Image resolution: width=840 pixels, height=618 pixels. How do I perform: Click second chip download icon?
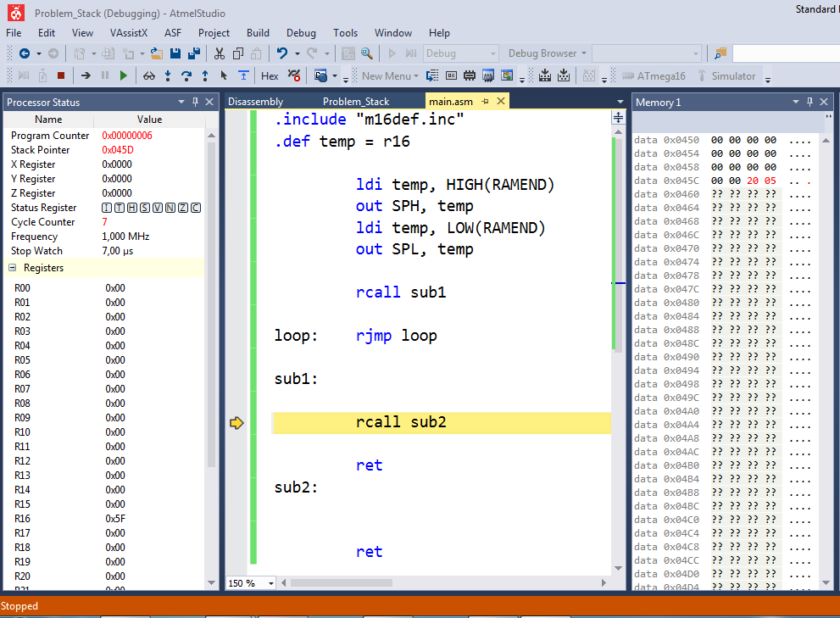pyautogui.click(x=564, y=75)
